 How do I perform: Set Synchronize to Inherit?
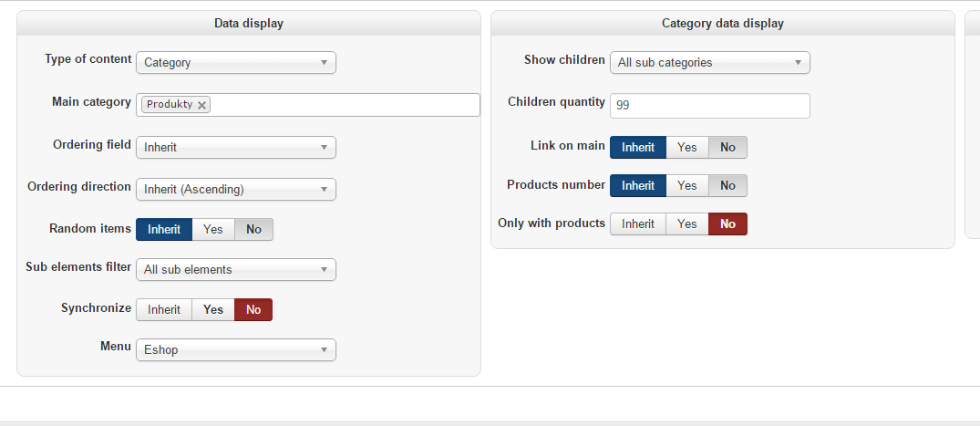[x=164, y=310]
